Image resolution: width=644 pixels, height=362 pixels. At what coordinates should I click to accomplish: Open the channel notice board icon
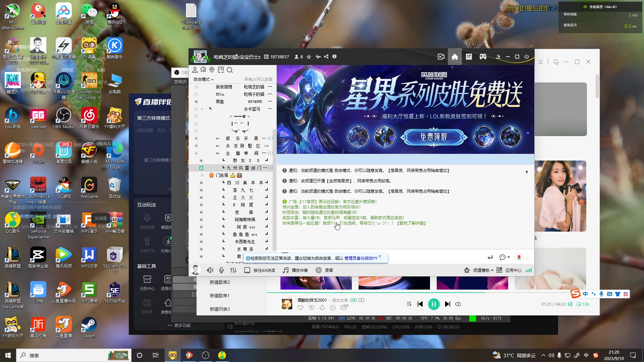[221, 70]
